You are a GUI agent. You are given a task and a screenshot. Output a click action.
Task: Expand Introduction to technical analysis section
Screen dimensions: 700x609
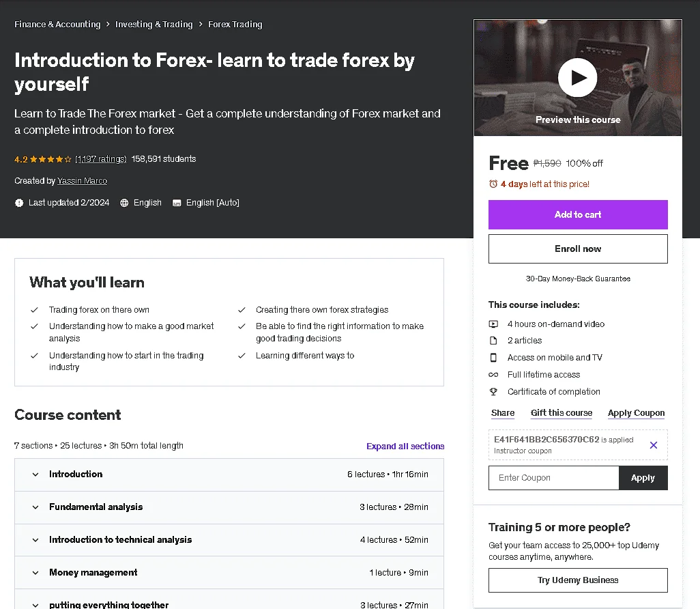pyautogui.click(x=229, y=540)
